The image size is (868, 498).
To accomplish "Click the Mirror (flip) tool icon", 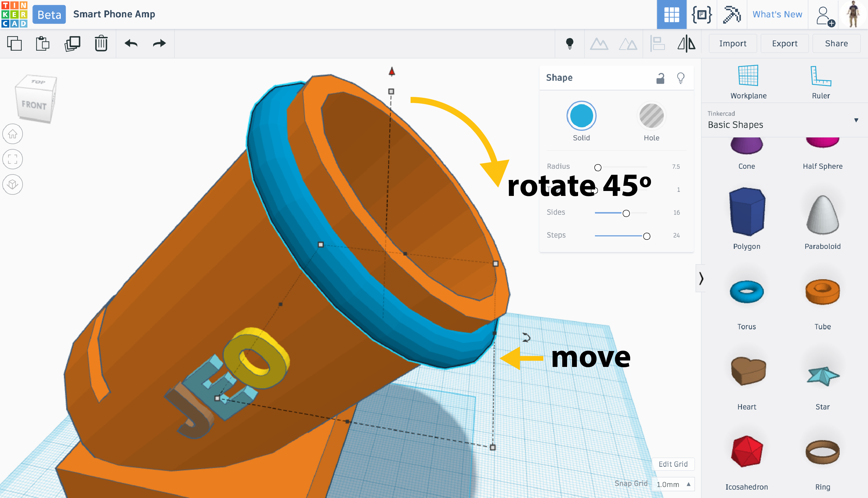I will (686, 44).
